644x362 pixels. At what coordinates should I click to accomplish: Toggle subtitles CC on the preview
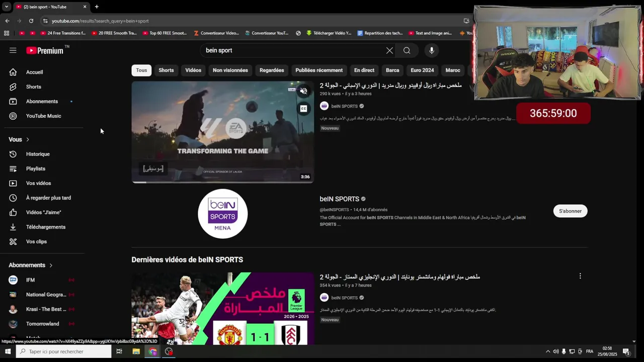tap(303, 109)
